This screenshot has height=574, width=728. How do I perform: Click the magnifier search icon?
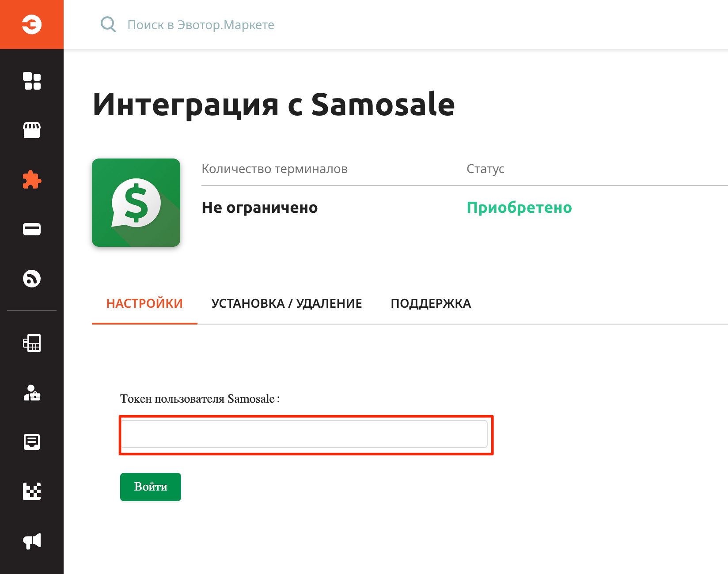[108, 25]
